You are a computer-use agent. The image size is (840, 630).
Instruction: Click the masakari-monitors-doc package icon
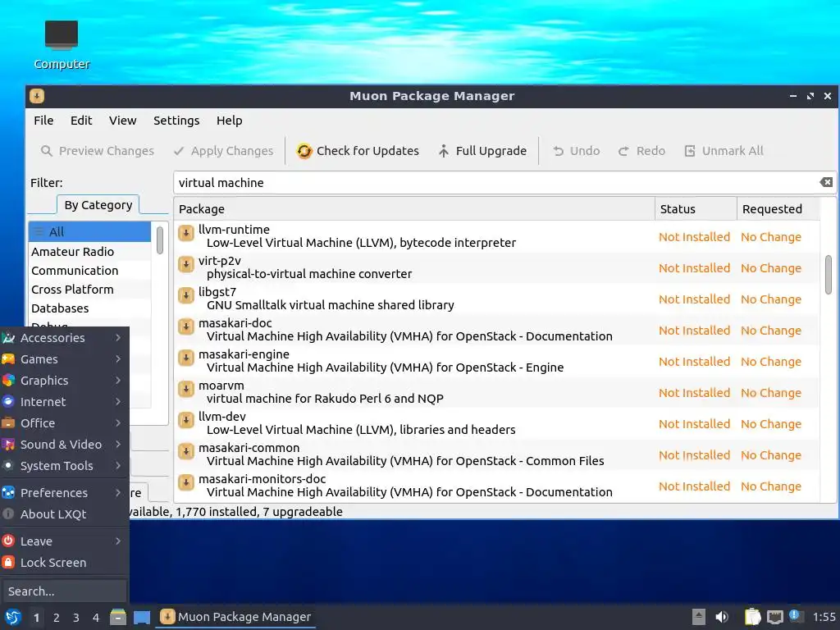click(186, 482)
